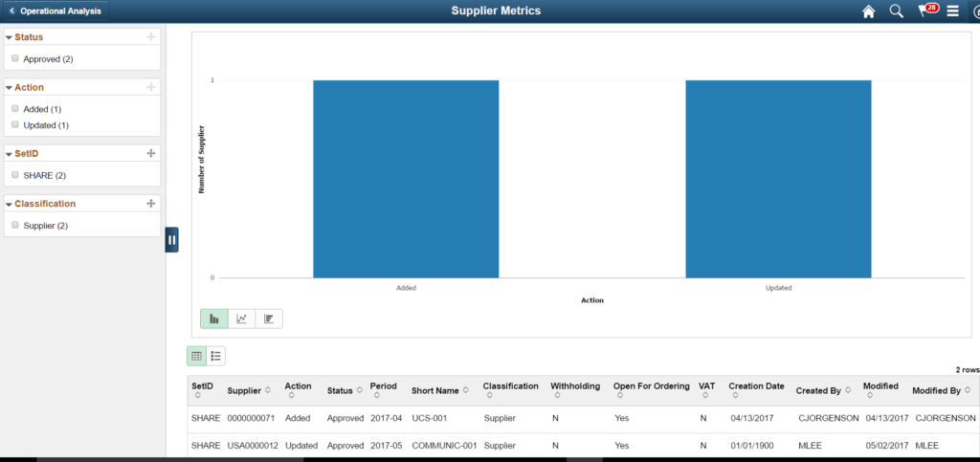Check the Updated (1) action filter
The height and width of the screenshot is (462, 980).
click(x=15, y=125)
